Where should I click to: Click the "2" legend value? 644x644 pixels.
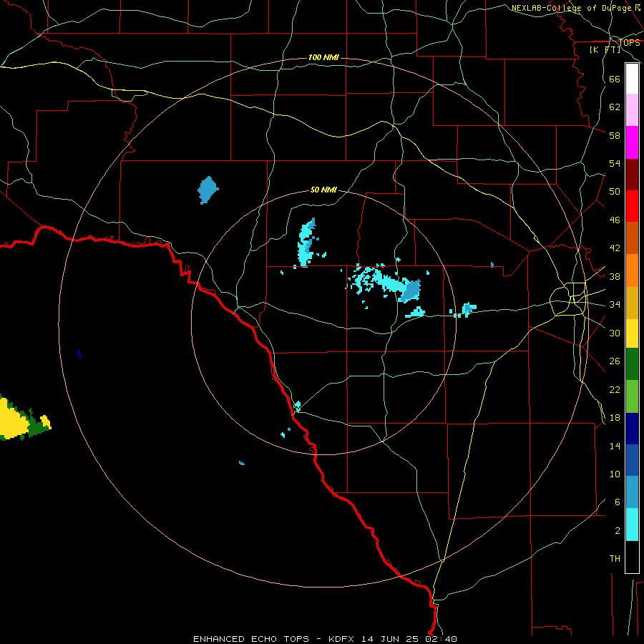[x=618, y=531]
